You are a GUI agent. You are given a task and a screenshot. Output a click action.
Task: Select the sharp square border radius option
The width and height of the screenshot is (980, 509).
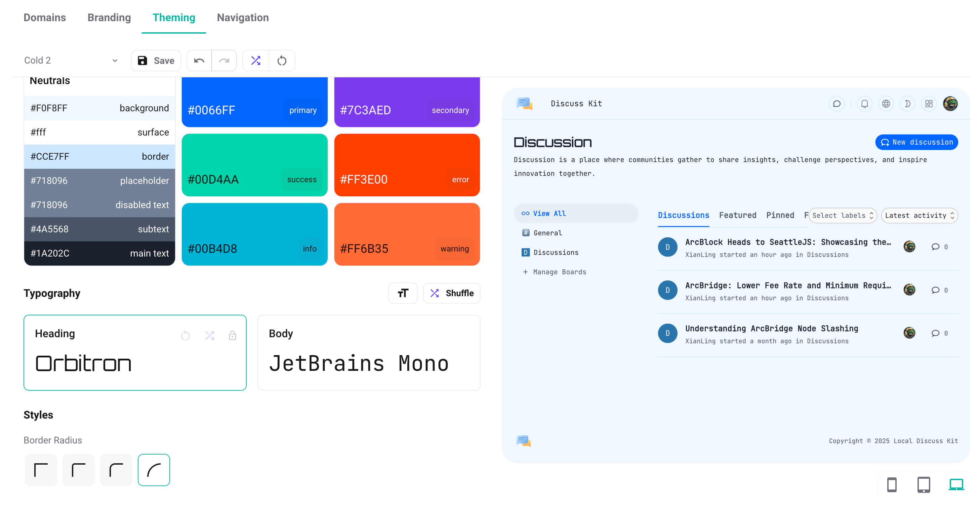pos(41,470)
